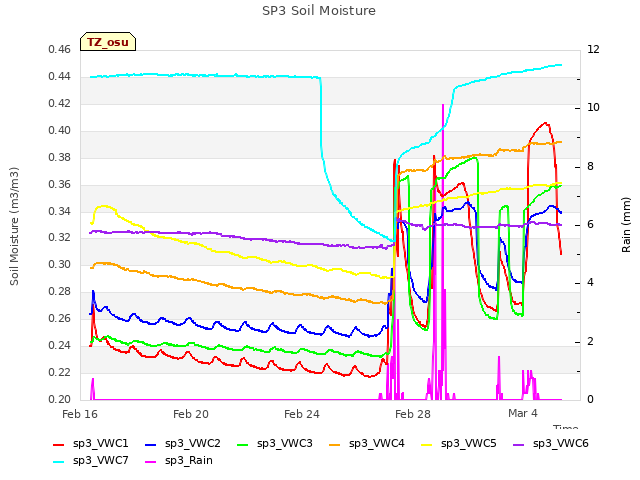Image resolution: width=640 pixels, height=480 pixels.
Task: Click the 0.46 left axis tick label
Action: pyautogui.click(x=60, y=50)
